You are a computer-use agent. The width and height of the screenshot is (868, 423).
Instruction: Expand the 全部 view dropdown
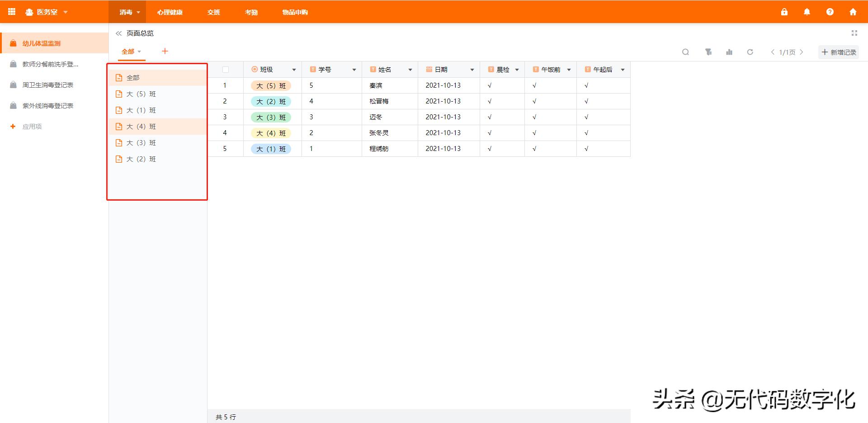pyautogui.click(x=131, y=51)
